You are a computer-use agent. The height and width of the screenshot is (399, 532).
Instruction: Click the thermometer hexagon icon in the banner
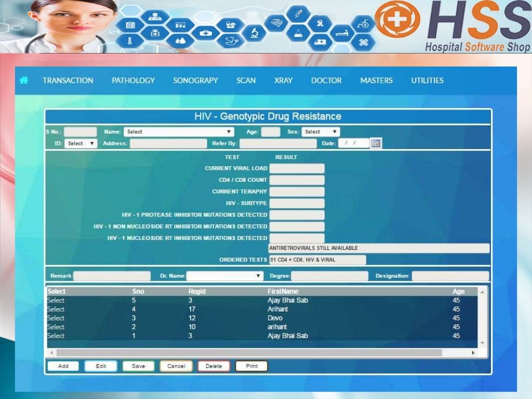pyautogui.click(x=129, y=42)
